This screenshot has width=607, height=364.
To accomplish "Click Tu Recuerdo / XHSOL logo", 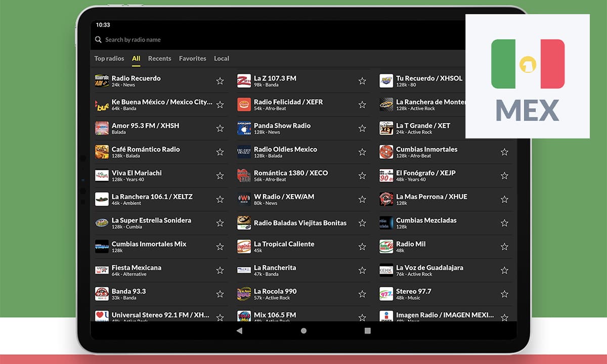I will 386,81.
